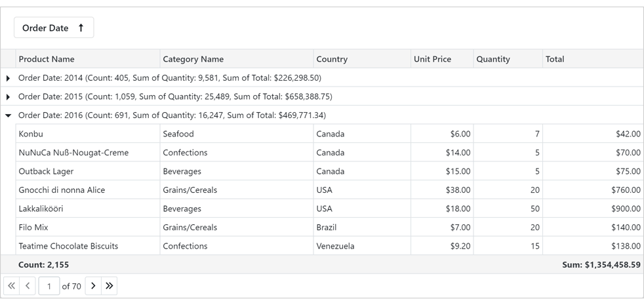
Task: Collapse the Order Date 2016 group
Action: 8,115
